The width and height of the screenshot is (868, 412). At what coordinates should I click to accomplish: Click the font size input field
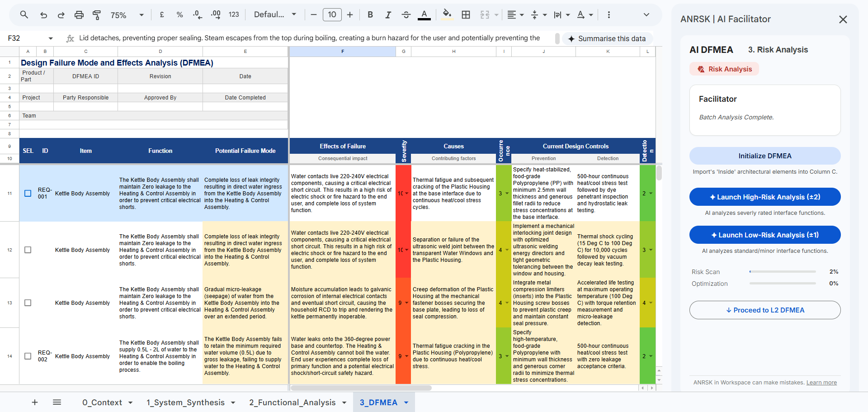pos(332,15)
